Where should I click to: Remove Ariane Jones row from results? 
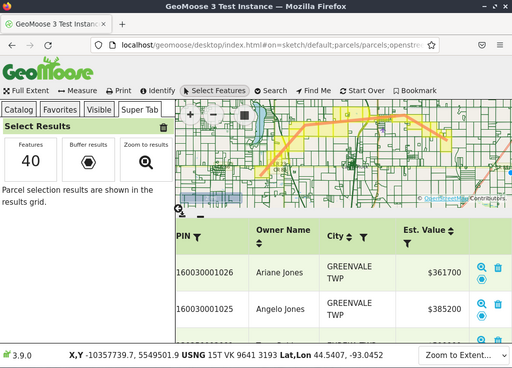tap(498, 268)
